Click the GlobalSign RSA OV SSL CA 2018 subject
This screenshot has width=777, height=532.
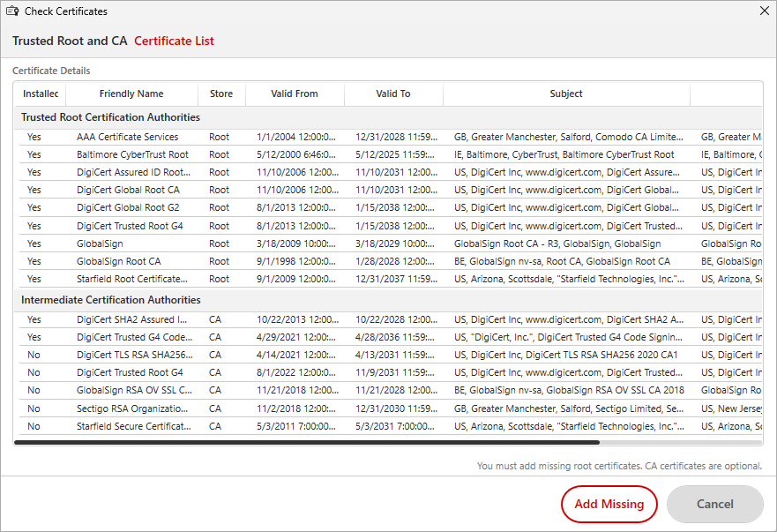[569, 390]
